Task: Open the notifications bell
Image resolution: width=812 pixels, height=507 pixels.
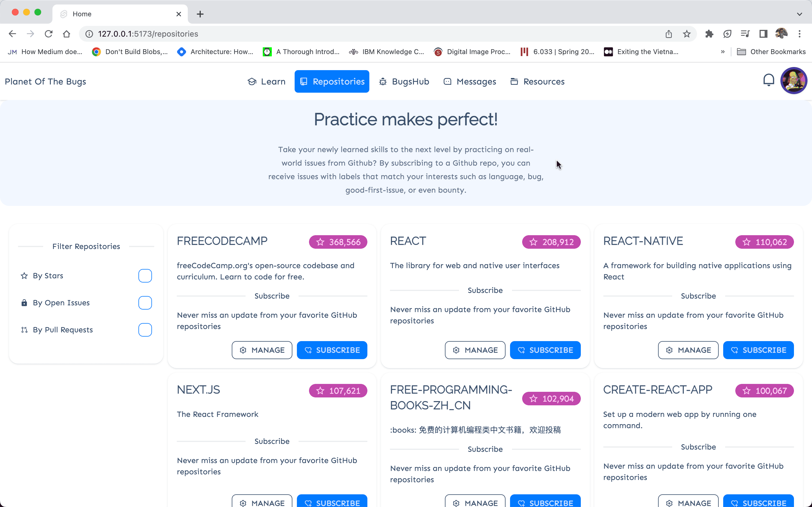Action: [x=768, y=81]
